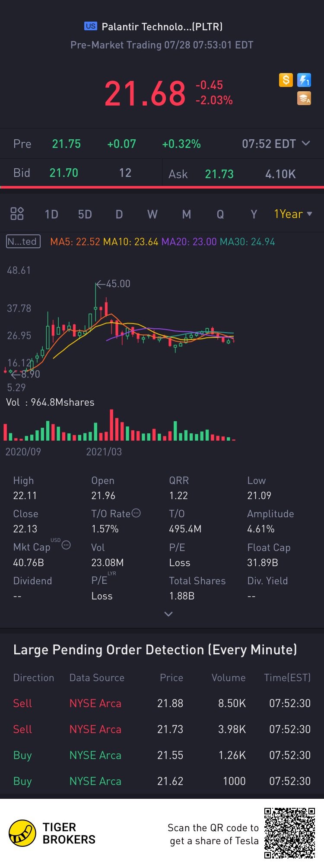Screen dimensions: 324x868
Task: Tap the info icon beside T/O Rate
Action: point(136,513)
